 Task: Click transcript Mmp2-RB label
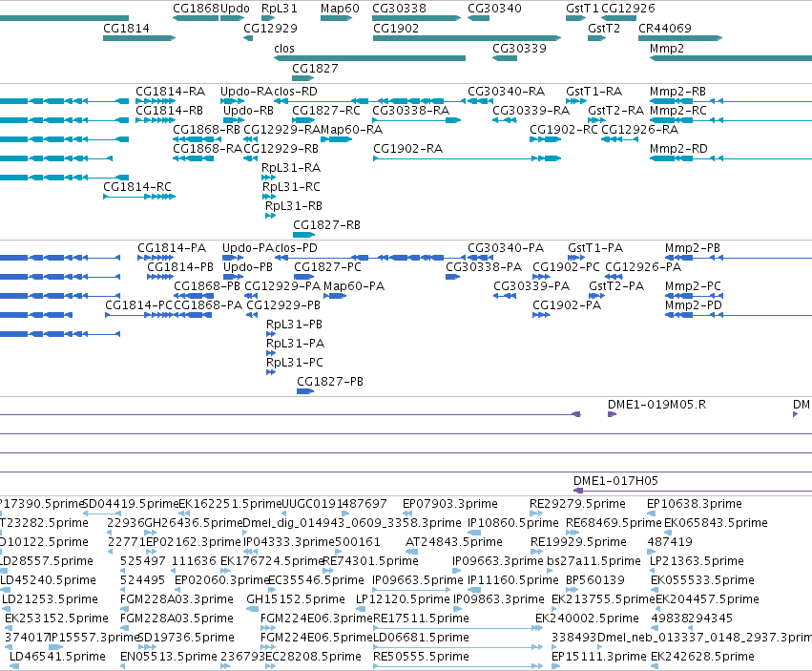(677, 92)
